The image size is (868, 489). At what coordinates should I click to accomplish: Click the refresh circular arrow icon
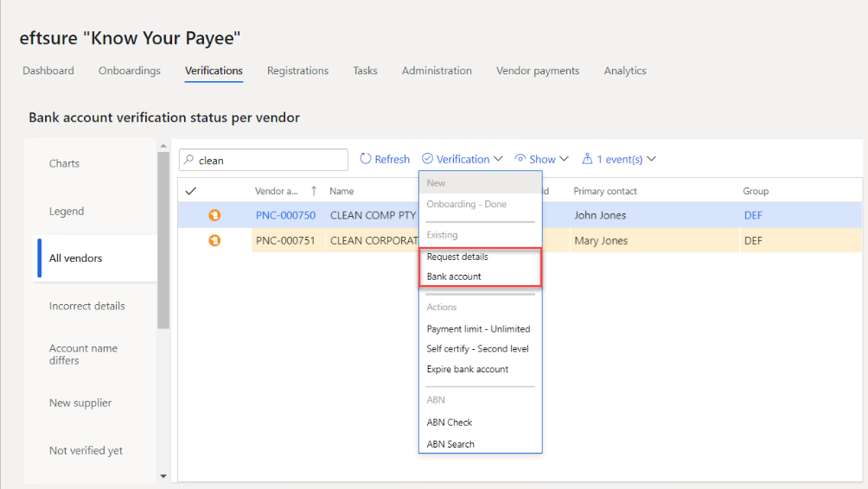click(x=366, y=159)
